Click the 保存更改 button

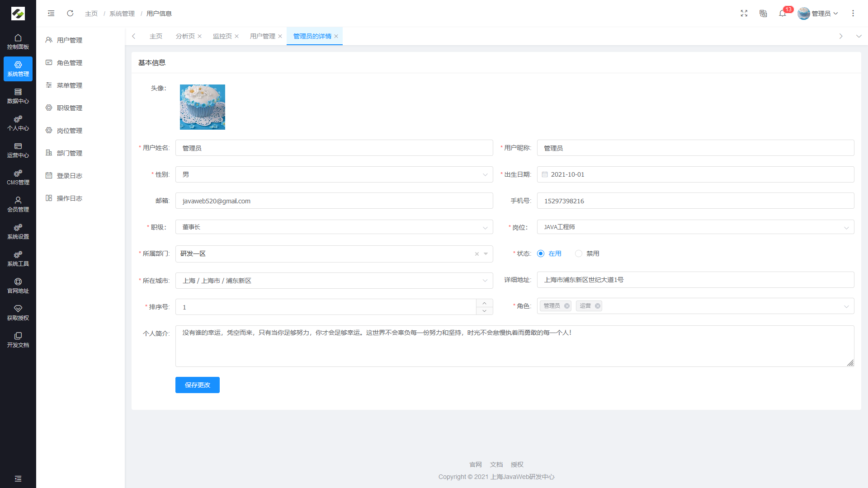197,385
